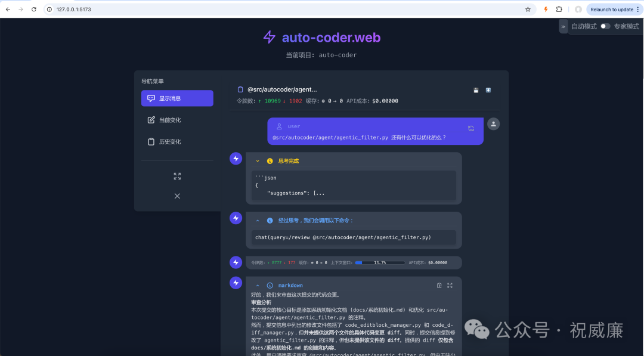Go forward in browser history
This screenshot has width=644, height=356.
click(20, 10)
